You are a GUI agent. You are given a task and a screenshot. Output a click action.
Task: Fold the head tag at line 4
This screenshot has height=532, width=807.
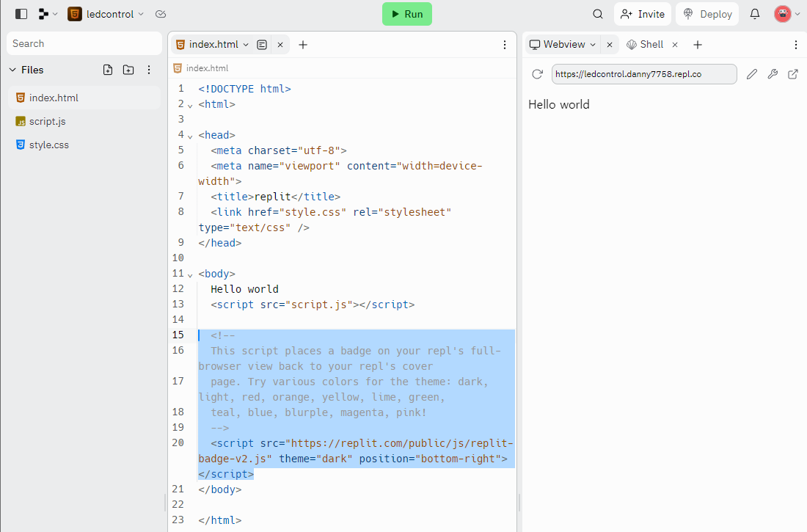click(190, 136)
